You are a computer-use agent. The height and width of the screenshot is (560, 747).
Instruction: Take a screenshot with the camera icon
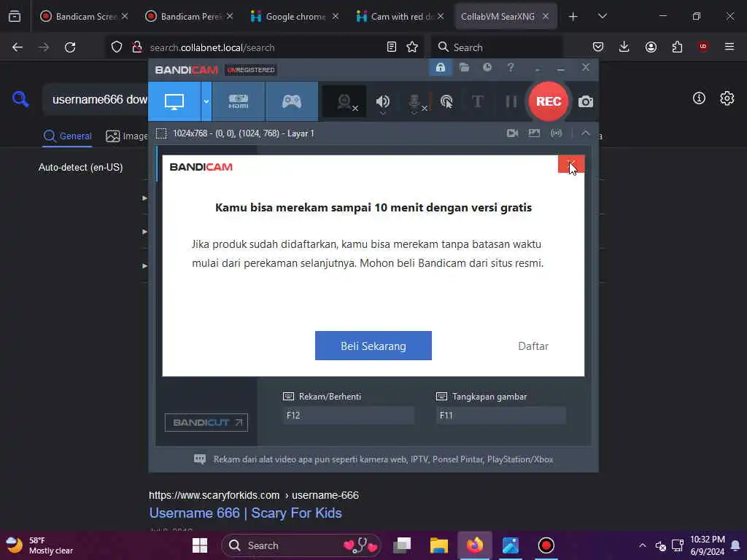586,101
